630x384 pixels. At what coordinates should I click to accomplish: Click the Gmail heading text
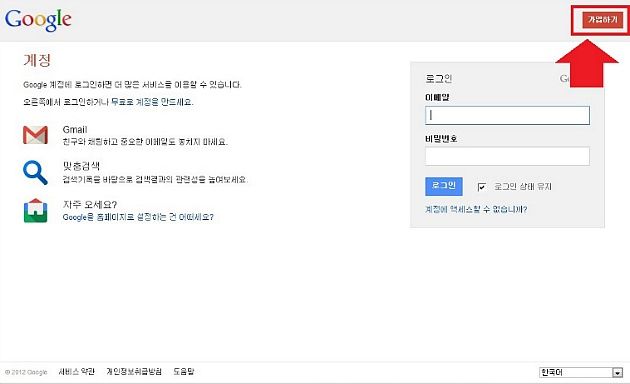point(75,129)
